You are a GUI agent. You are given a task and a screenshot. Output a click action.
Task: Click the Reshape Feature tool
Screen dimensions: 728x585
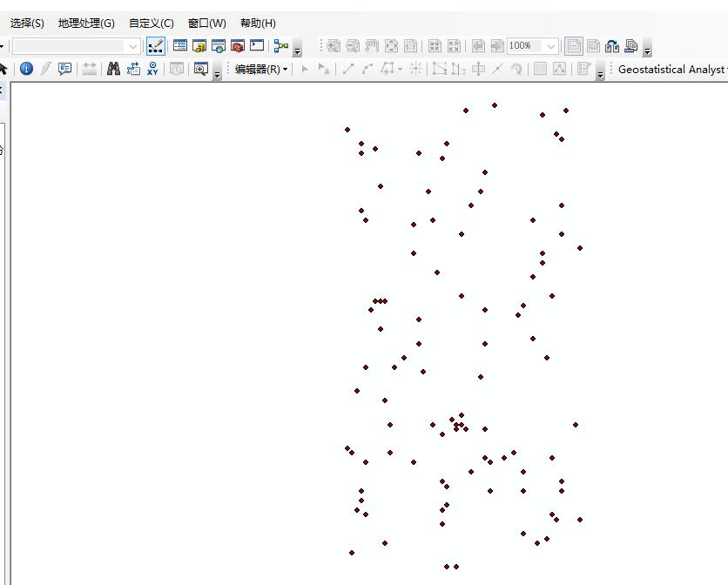click(459, 69)
